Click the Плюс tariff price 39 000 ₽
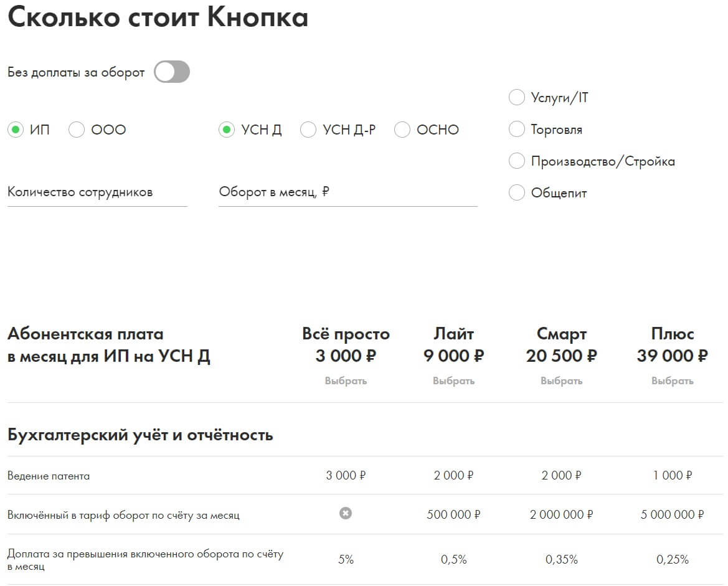This screenshot has width=728, height=586. pyautogui.click(x=672, y=356)
